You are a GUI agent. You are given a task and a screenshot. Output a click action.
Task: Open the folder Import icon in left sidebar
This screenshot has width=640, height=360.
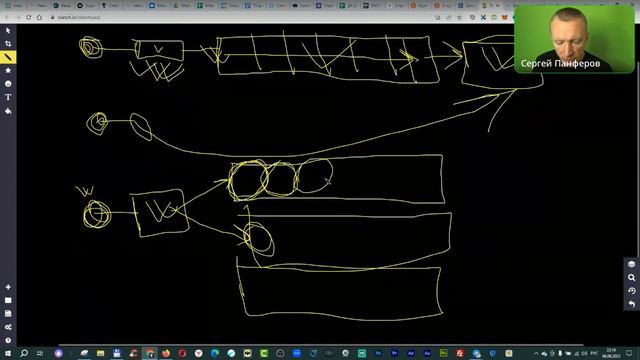8,300
